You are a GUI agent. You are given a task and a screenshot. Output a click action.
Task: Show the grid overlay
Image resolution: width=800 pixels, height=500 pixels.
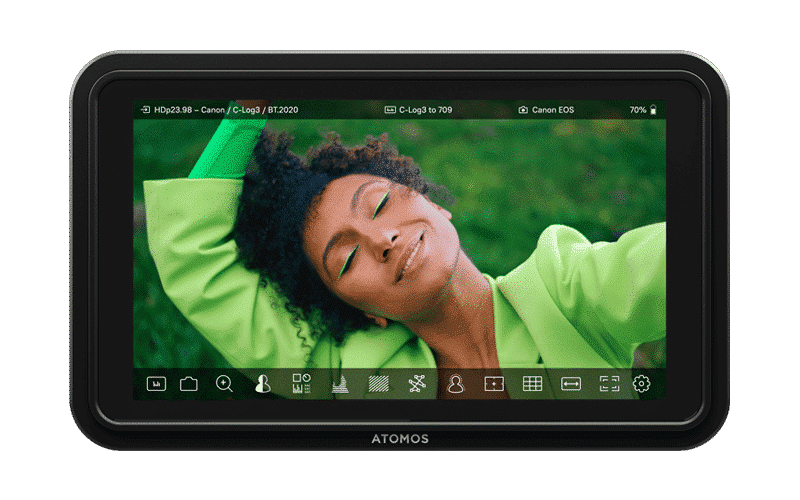coord(532,383)
